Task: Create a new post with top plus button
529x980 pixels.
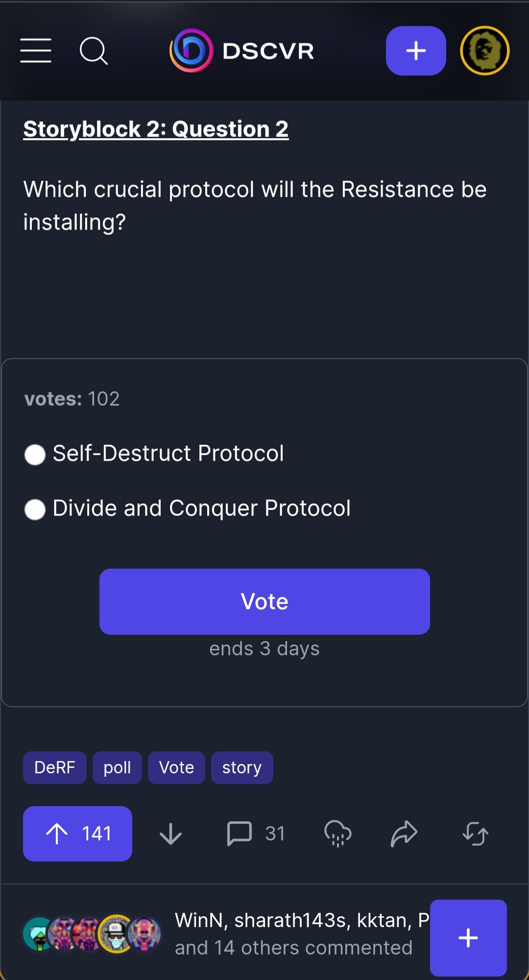Action: coord(416,51)
